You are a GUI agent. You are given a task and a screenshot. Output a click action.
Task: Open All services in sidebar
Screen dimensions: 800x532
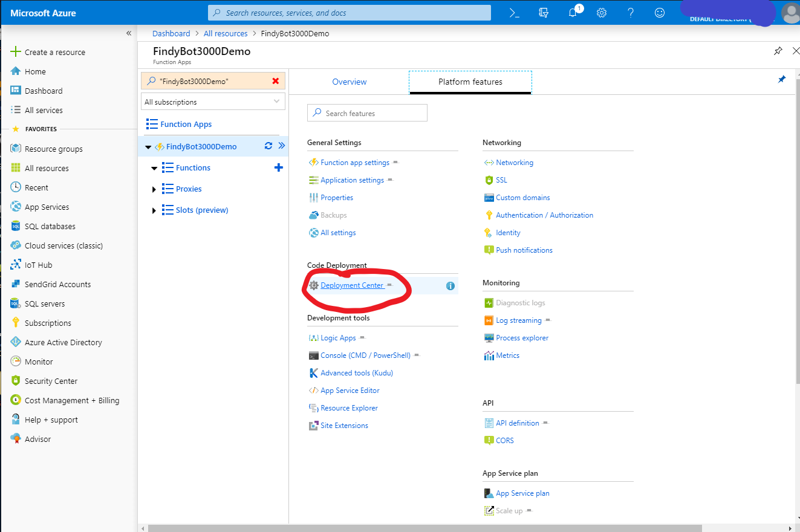44,110
